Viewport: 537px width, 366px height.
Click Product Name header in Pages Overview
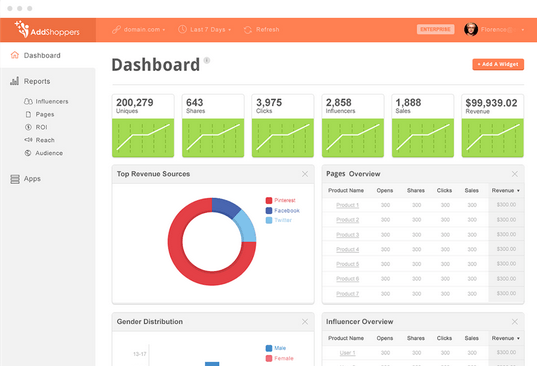pos(346,190)
